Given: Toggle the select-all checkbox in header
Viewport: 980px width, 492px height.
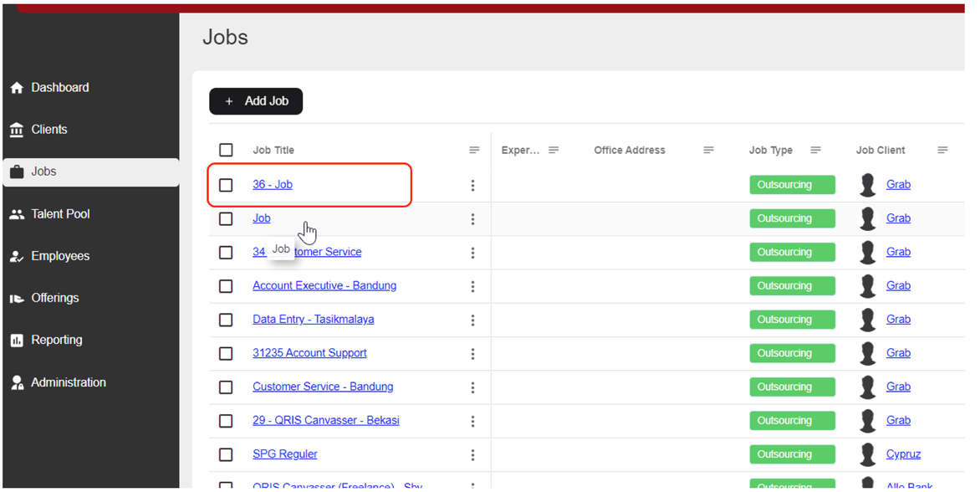Looking at the screenshot, I should click(226, 150).
